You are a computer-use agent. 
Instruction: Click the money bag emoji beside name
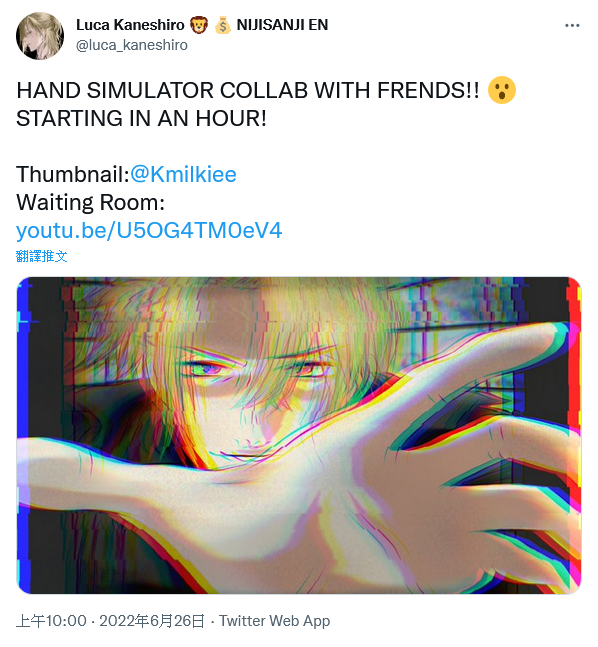click(222, 25)
